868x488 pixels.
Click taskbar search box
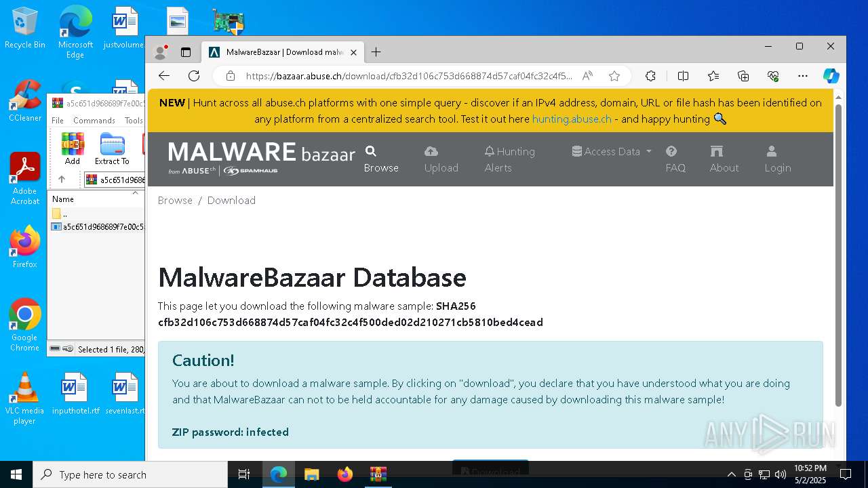click(x=130, y=474)
